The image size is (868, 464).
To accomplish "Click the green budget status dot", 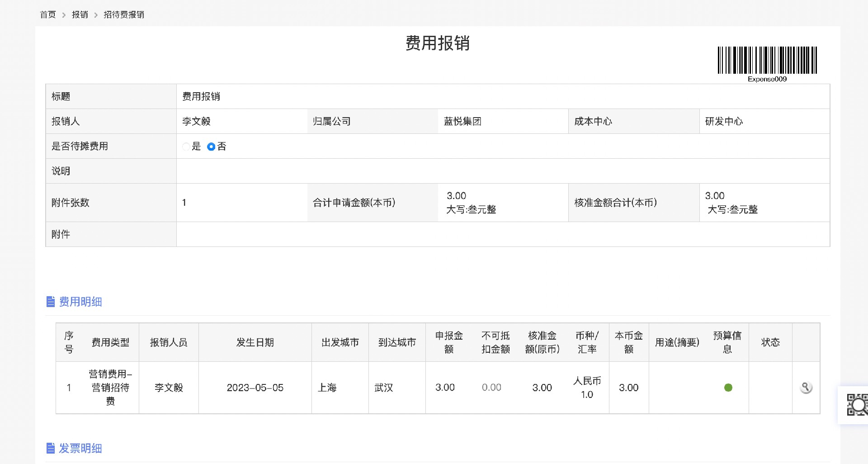I will pyautogui.click(x=728, y=388).
